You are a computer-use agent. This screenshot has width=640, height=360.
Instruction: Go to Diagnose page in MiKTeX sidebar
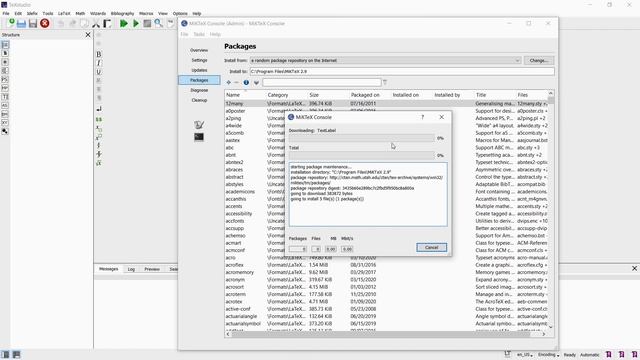[x=199, y=90]
